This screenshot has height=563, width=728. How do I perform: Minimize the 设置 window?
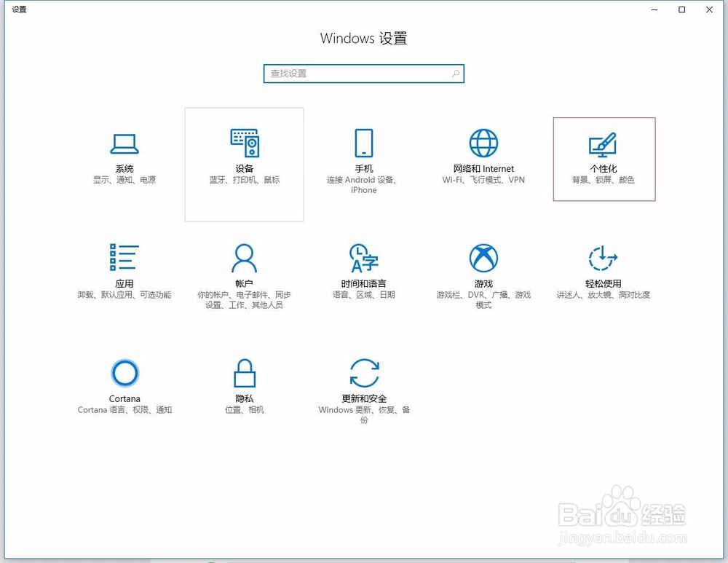tap(654, 9)
